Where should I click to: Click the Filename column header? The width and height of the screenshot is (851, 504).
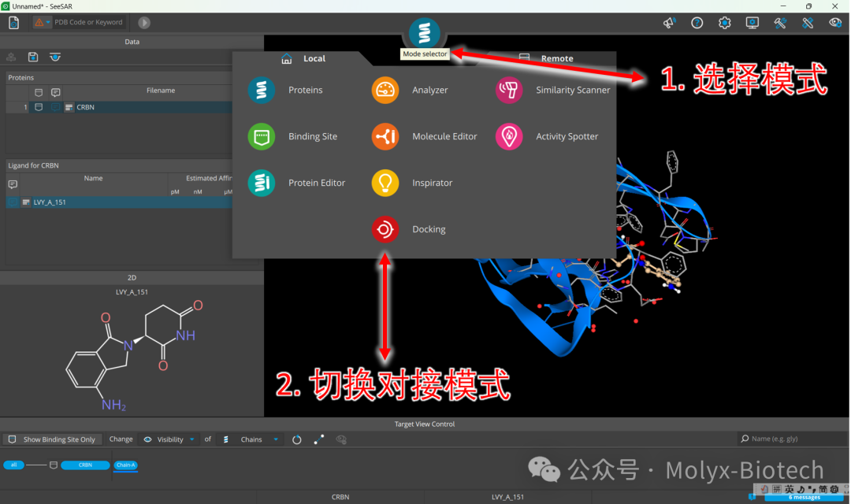[x=161, y=91]
